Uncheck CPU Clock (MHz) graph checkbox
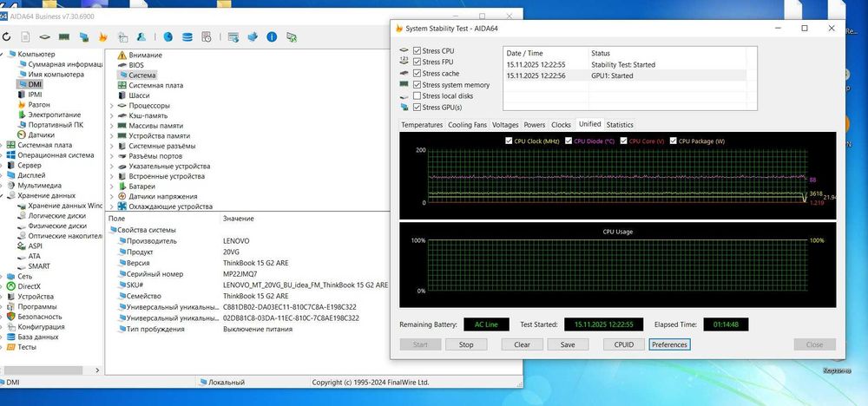868x406 pixels. (509, 141)
